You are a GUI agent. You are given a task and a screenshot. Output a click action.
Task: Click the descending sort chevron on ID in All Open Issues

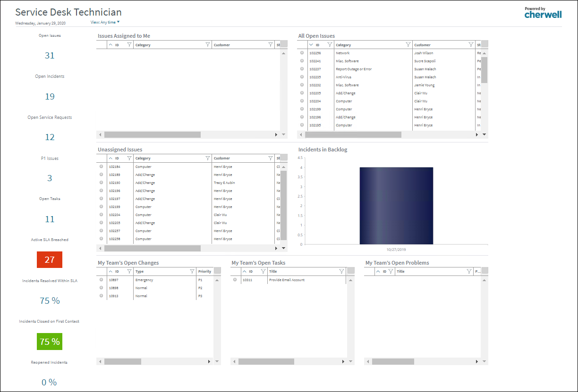tap(310, 44)
